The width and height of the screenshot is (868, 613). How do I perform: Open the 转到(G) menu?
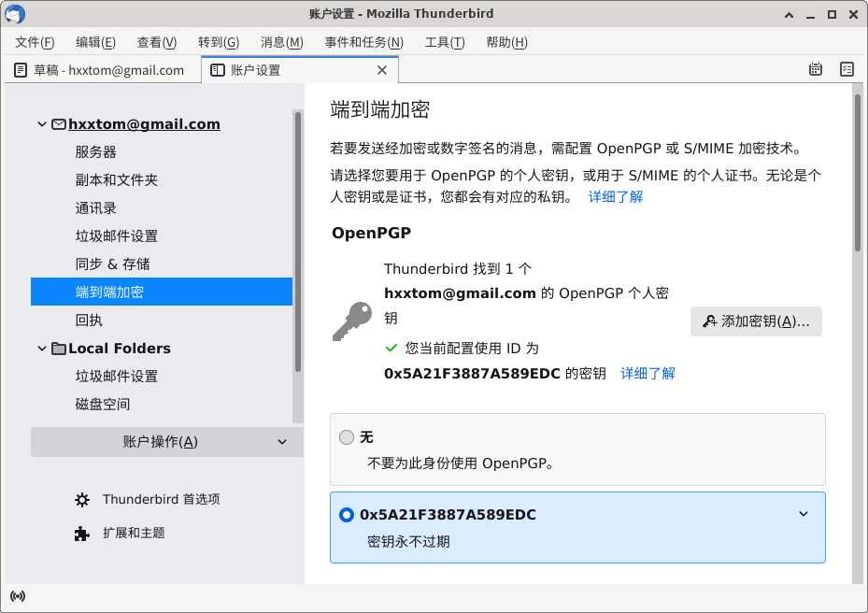point(219,42)
